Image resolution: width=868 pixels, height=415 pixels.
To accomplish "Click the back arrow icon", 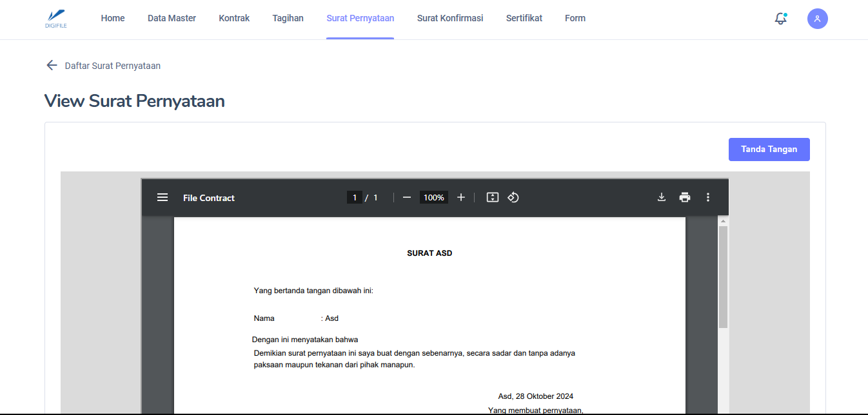I will [x=52, y=65].
